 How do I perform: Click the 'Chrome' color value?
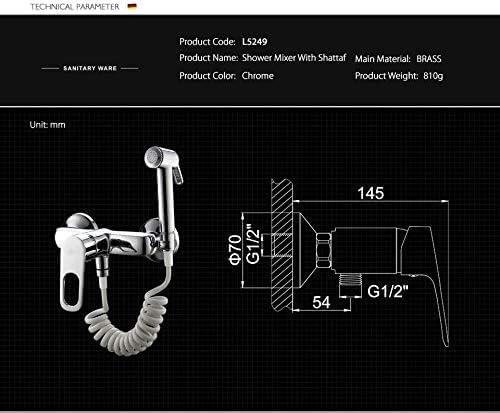[258, 76]
